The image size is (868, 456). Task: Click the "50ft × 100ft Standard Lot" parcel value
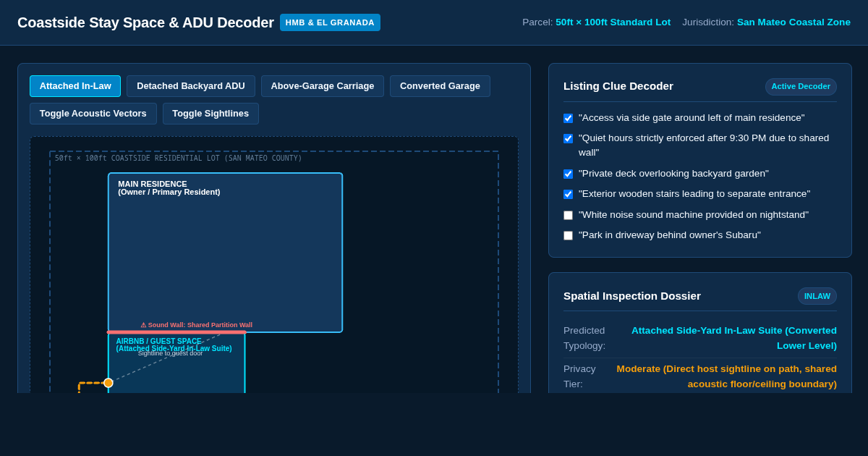613,22
